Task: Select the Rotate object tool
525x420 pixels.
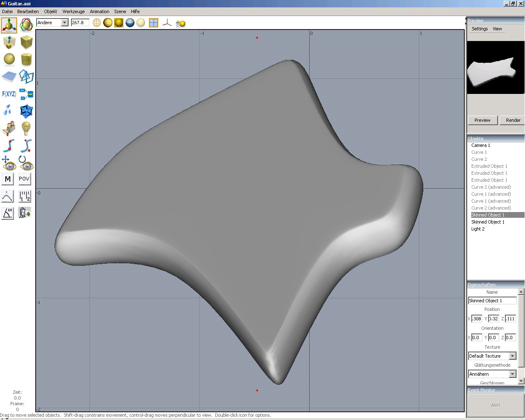Action: [26, 25]
